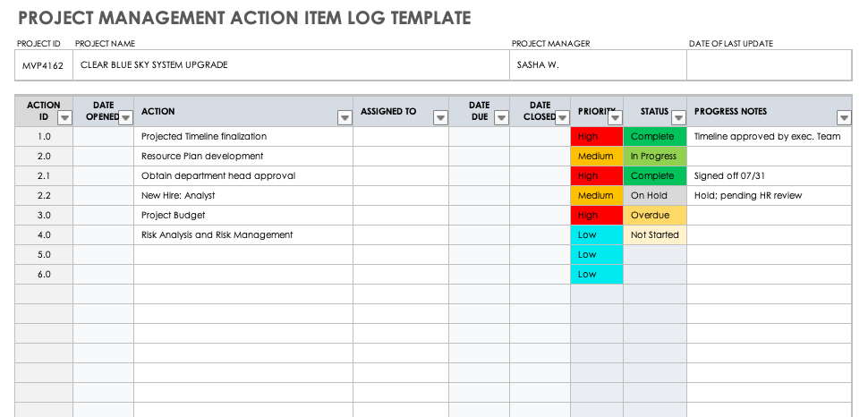Click the empty Date of Last Update field
The image size is (868, 417).
tap(769, 64)
